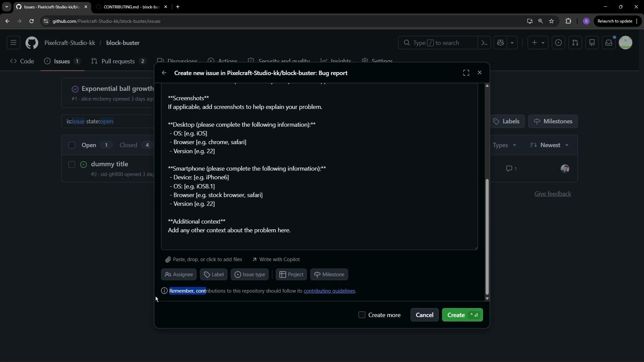
Task: Click the install app icon in address bar
Action: (x=530, y=21)
